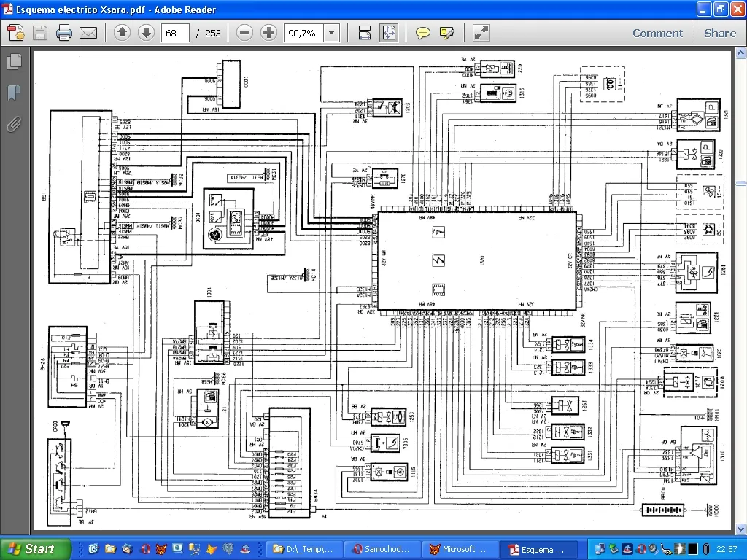This screenshot has height=560, width=747.
Task: Switch to the Samochod taskbar window
Action: tap(379, 549)
